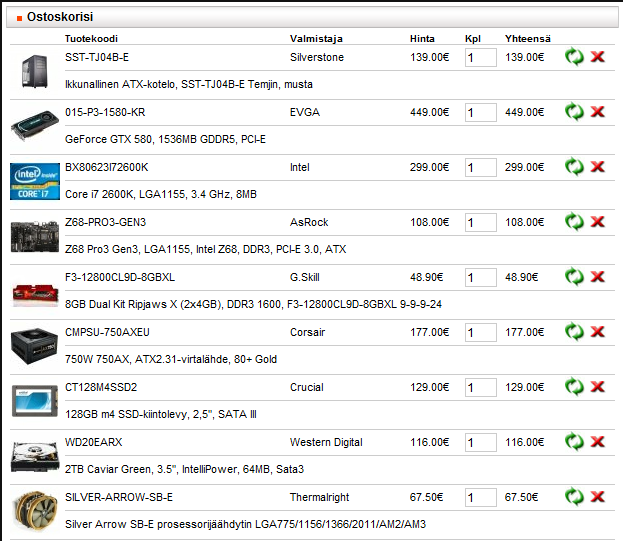
Task: Refresh quantity for EVGA GeForce GTX 580
Action: 574,112
